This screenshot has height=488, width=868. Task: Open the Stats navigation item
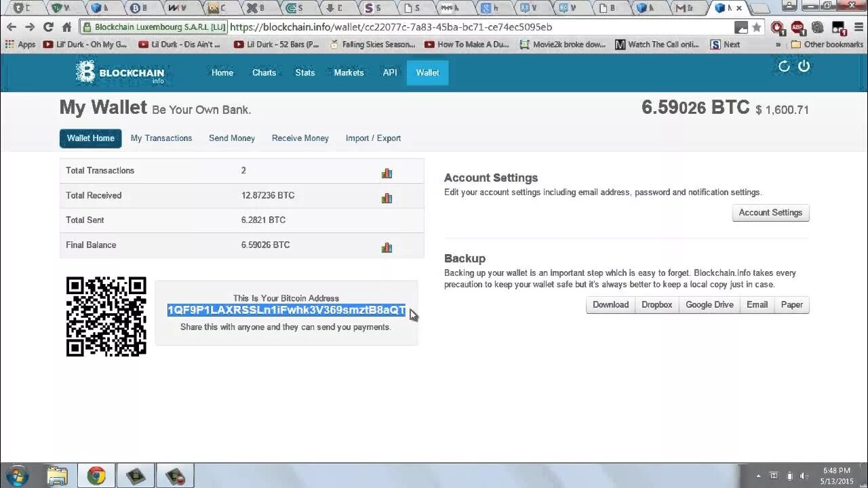point(305,73)
